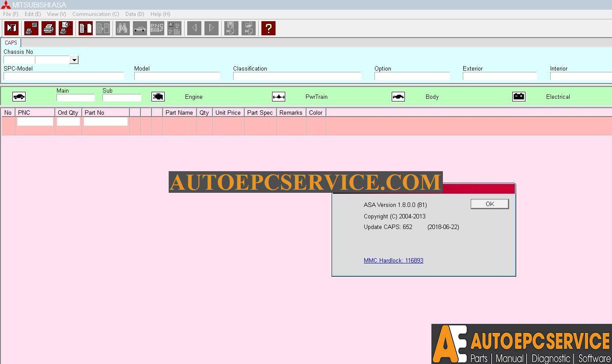Screen dimensions: 612x364
Task: Click the Classification input field
Action: pyautogui.click(x=297, y=76)
